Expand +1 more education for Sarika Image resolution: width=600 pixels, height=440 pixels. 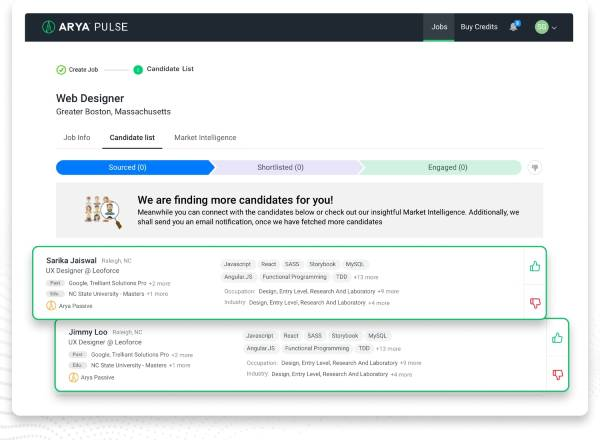coord(158,294)
